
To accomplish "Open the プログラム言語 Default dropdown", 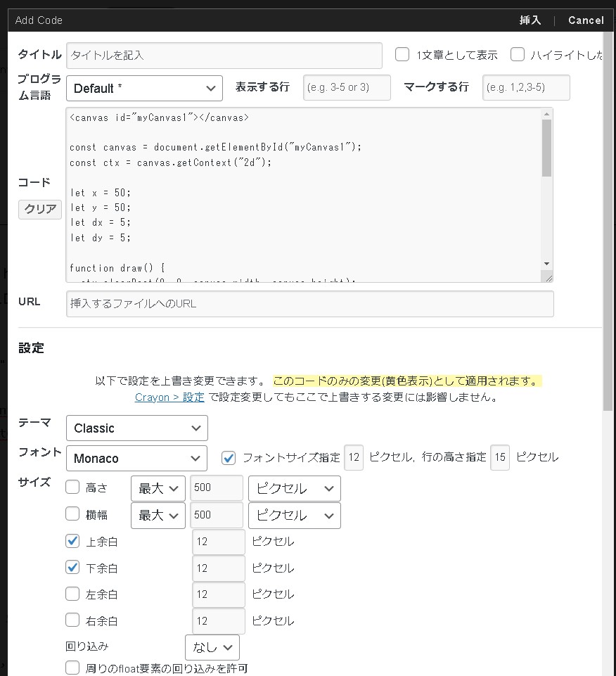I will pos(144,89).
